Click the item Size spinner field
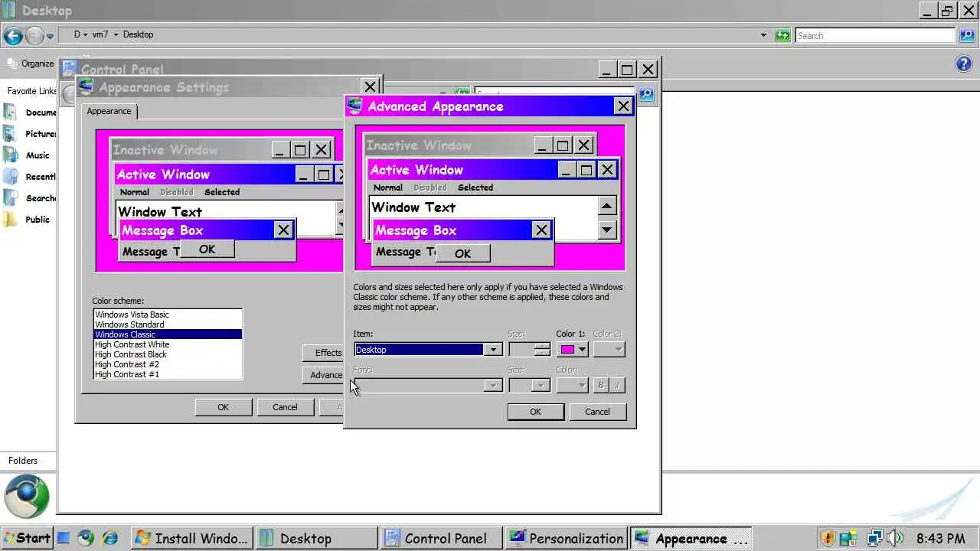This screenshot has height=551, width=980. click(529, 350)
